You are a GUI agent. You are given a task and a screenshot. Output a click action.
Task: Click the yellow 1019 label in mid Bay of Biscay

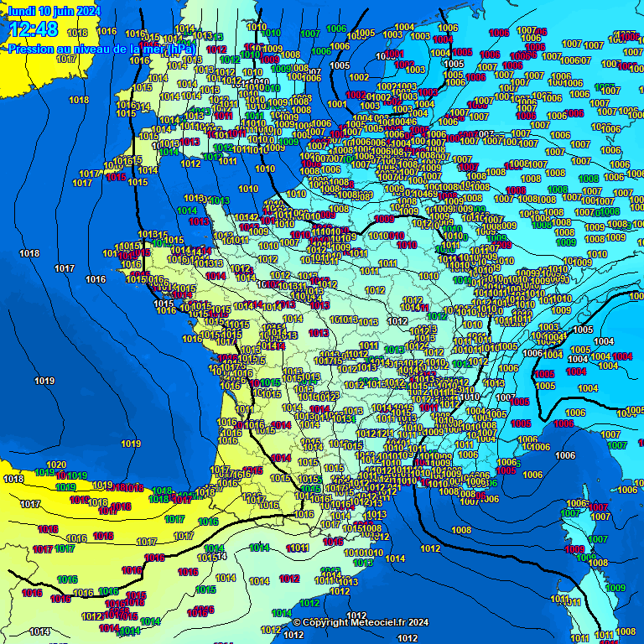click(x=131, y=444)
